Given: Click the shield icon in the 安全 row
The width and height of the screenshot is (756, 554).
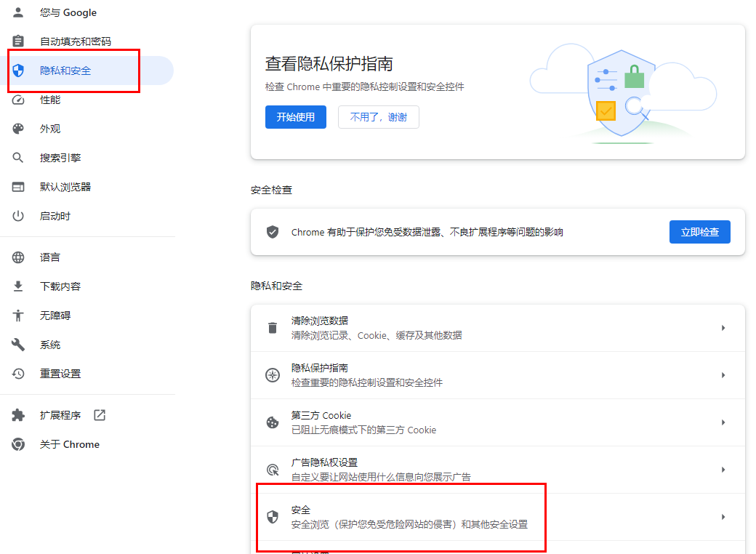Looking at the screenshot, I should point(273,517).
